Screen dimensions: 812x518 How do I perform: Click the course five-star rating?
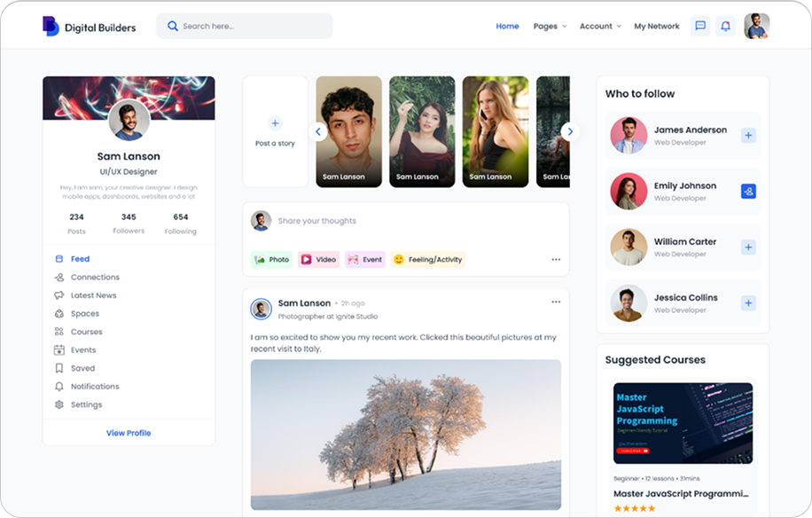(635, 508)
